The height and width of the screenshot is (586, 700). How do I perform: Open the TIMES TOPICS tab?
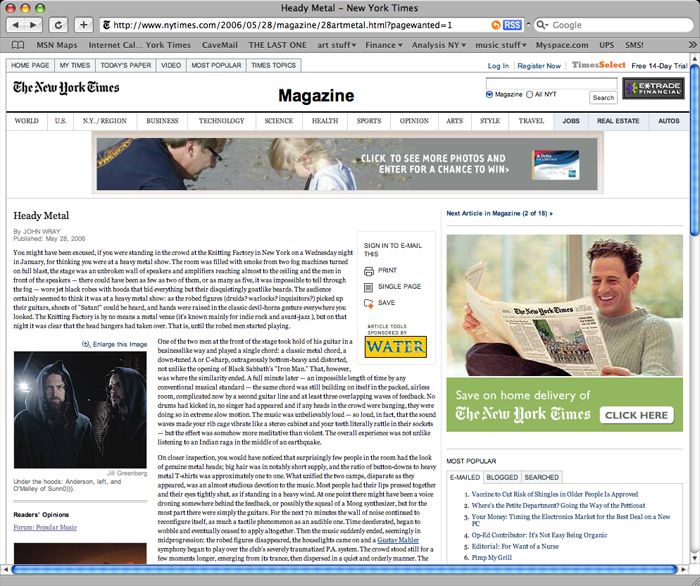pos(273,65)
